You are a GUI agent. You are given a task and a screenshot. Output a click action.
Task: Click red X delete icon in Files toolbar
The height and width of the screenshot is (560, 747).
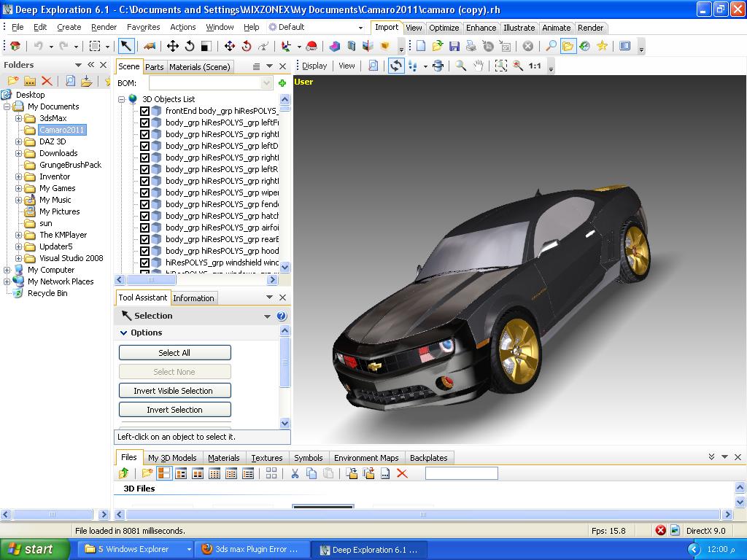[x=402, y=473]
